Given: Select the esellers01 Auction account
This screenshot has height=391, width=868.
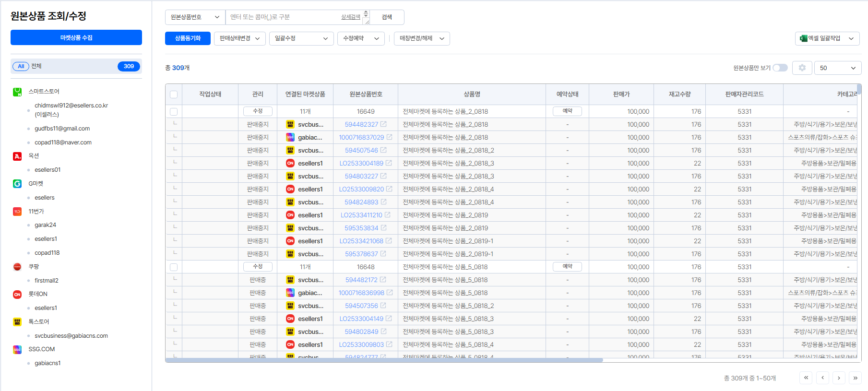Looking at the screenshot, I should [48, 170].
